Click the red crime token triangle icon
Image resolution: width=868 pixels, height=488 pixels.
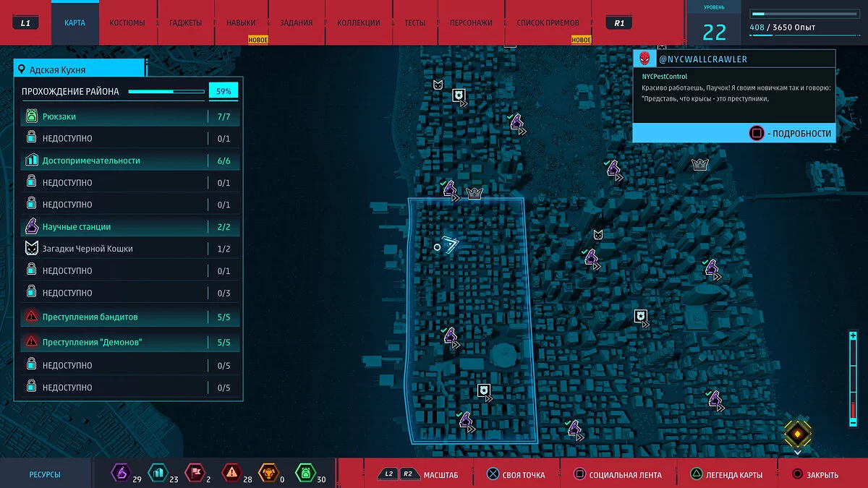coord(231,473)
